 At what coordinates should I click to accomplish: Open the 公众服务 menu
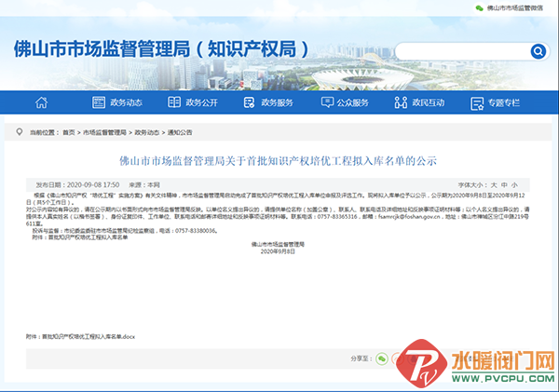click(x=352, y=102)
